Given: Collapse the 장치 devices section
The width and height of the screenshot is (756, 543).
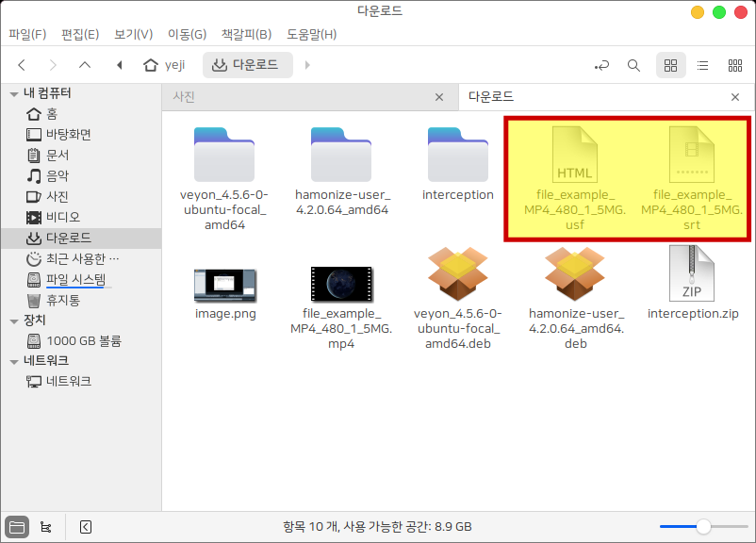Looking at the screenshot, I should click(14, 321).
